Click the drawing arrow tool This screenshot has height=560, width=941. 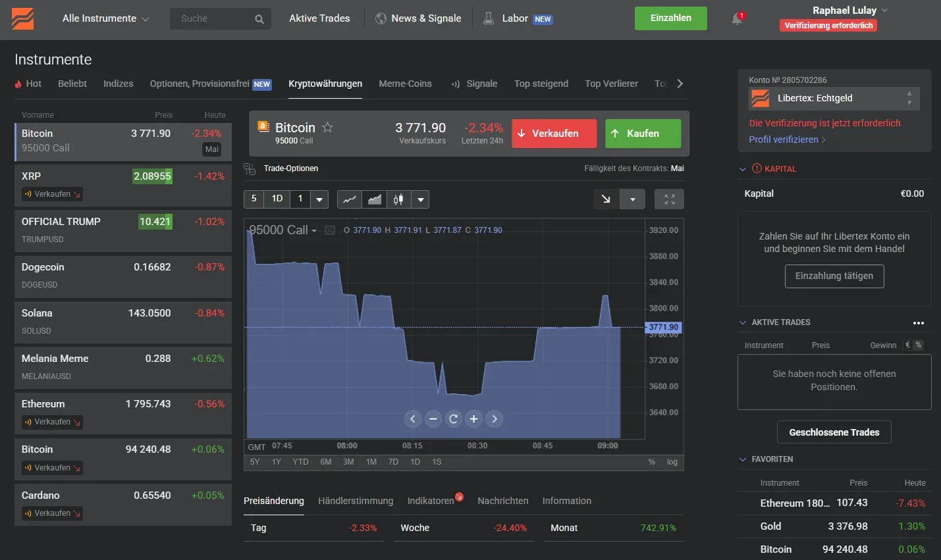(606, 199)
